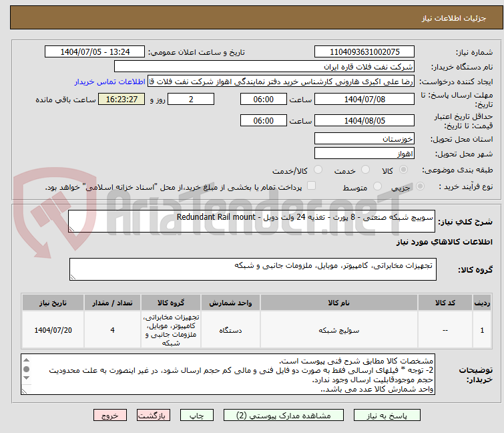Click the بازگشت back button
Screen dimensions: 504x433
tap(154, 416)
